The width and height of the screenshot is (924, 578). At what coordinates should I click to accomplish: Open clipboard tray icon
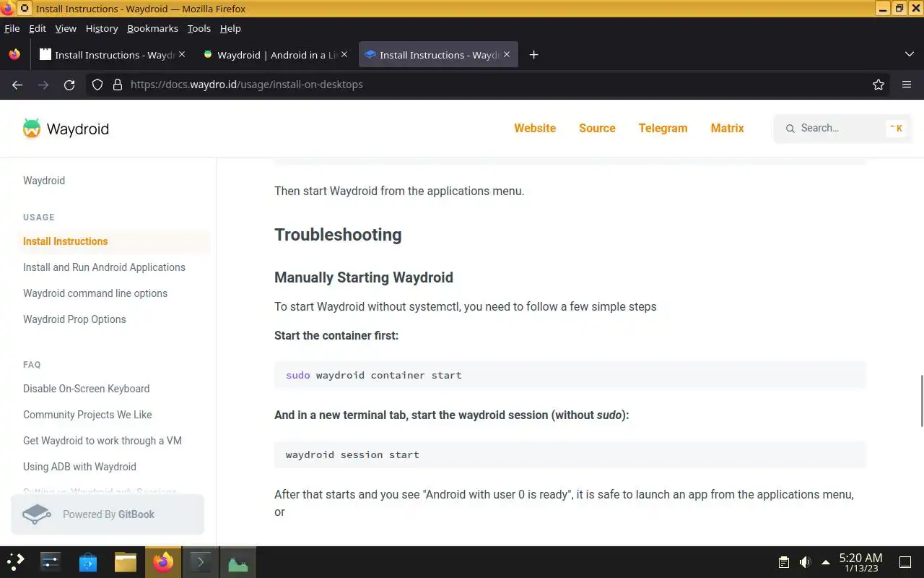(784, 562)
